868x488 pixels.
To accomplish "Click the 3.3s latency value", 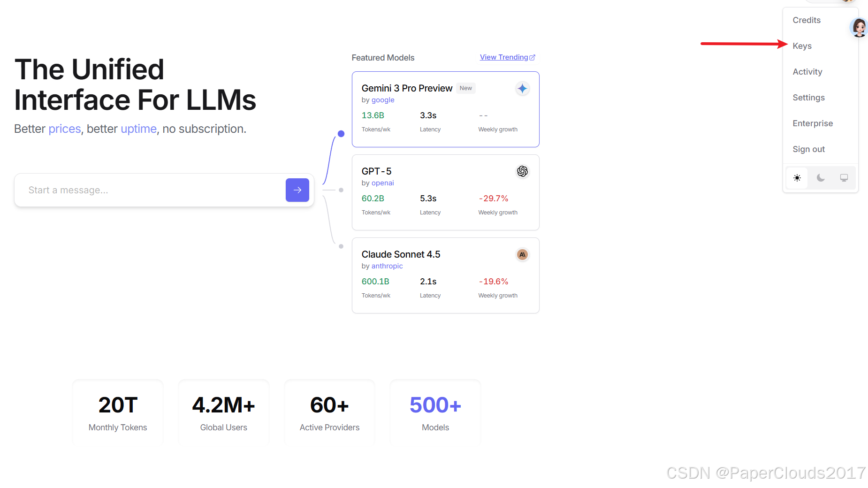I will pyautogui.click(x=428, y=115).
